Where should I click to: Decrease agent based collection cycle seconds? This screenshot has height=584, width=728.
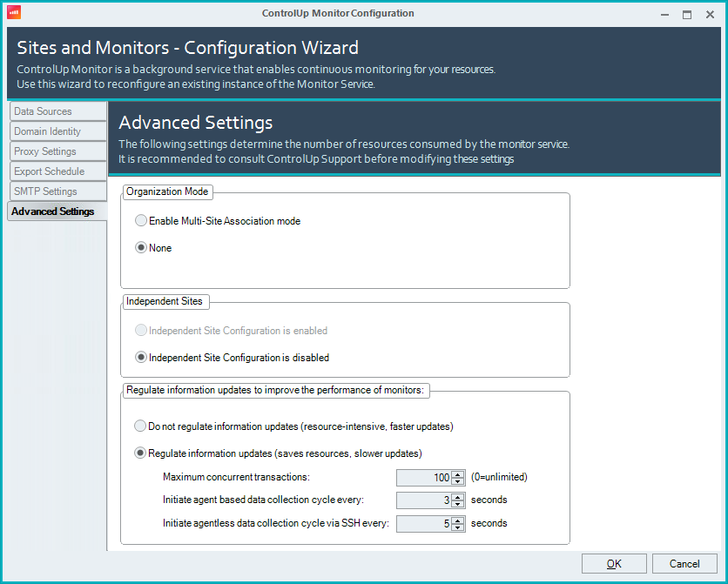point(458,504)
